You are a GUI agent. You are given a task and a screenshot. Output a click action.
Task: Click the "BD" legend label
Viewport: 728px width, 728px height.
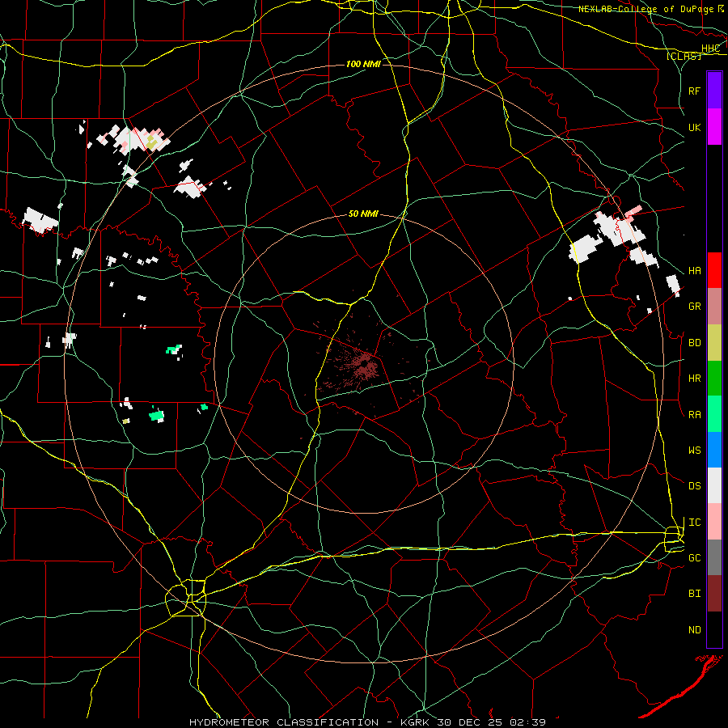pyautogui.click(x=694, y=343)
